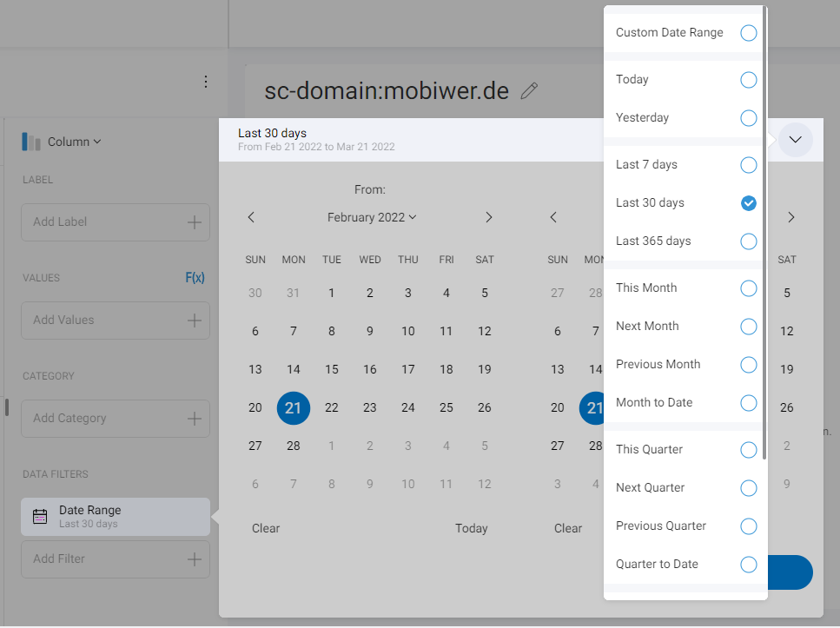Click the Add Values field

click(116, 321)
